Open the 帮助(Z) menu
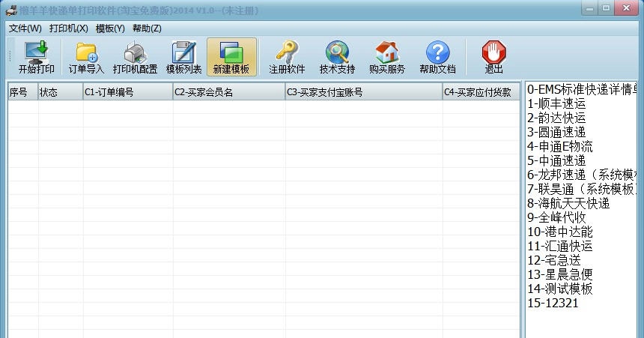 pos(147,28)
